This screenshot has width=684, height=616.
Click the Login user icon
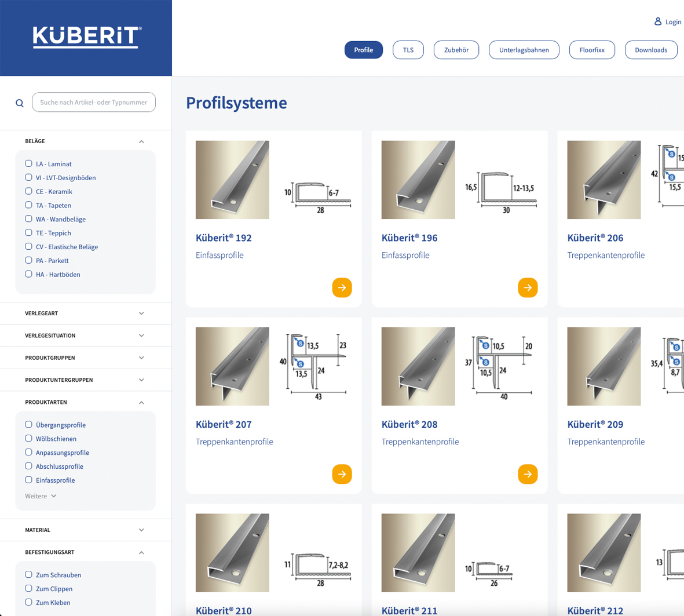[x=657, y=21]
